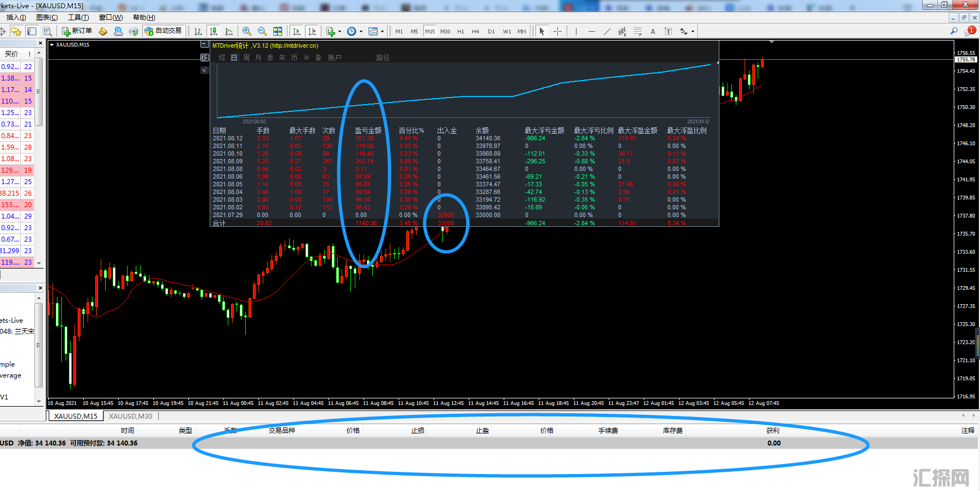The height and width of the screenshot is (491, 980).
Task: Open the Market Watch star icon
Action: pos(16,31)
